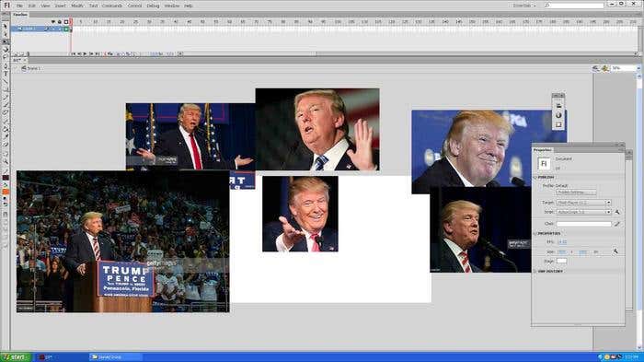Image resolution: width=644 pixels, height=362 pixels.
Task: Click the Scene 1 breadcrumb link
Action: (34, 68)
